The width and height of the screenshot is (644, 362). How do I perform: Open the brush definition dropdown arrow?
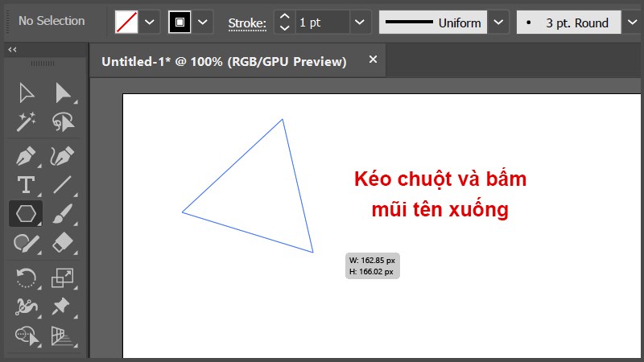click(x=633, y=23)
